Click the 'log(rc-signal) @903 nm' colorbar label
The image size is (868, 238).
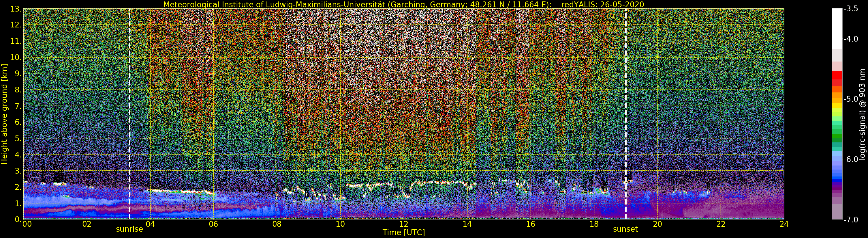click(x=863, y=114)
